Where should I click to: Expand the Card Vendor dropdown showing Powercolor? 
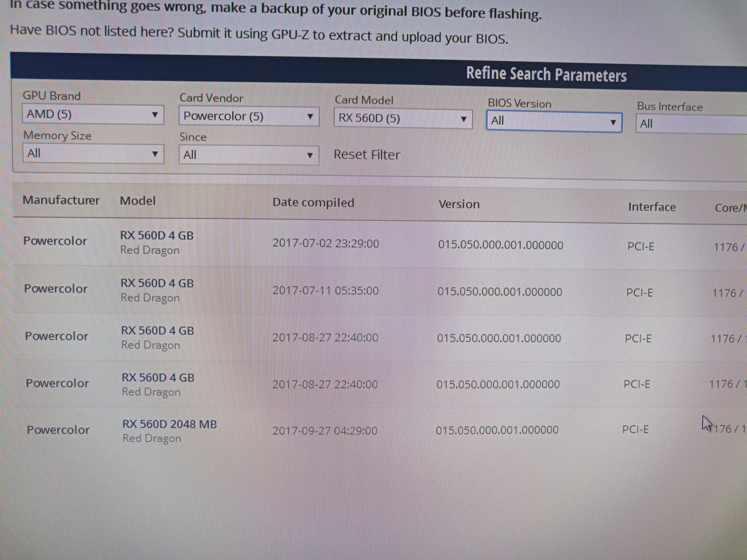point(249,117)
